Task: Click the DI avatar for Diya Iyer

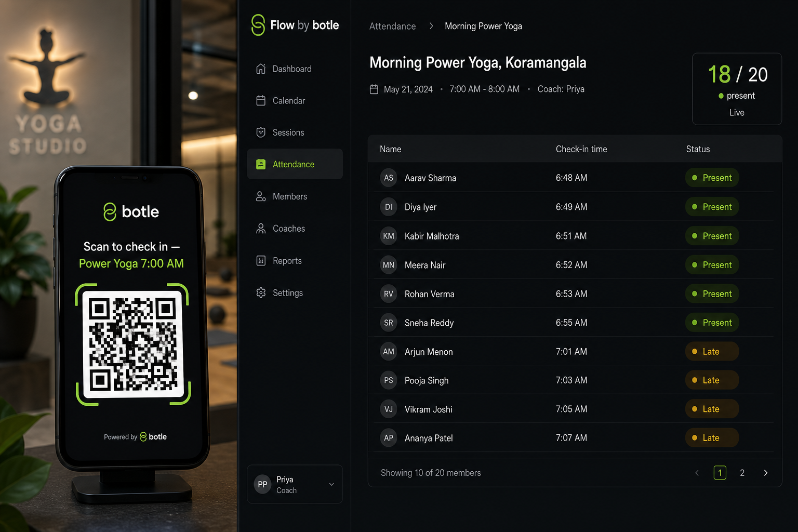Action: pyautogui.click(x=389, y=207)
